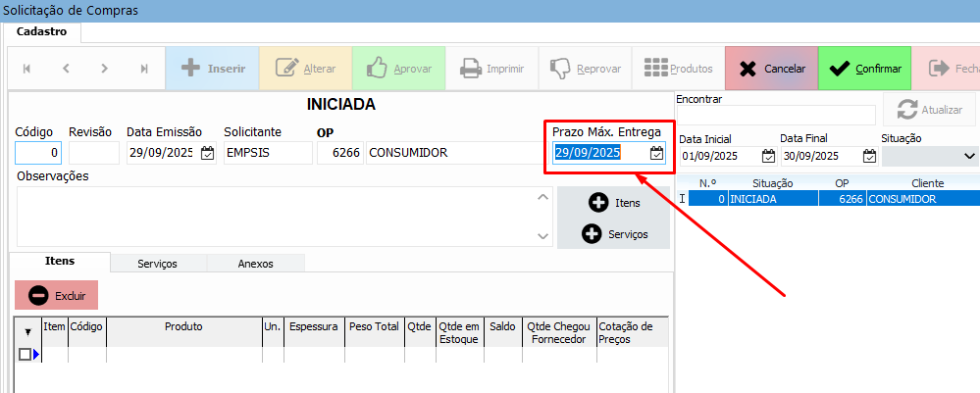This screenshot has height=393, width=980.
Task: Go to the previous record arrow
Action: pyautogui.click(x=66, y=69)
